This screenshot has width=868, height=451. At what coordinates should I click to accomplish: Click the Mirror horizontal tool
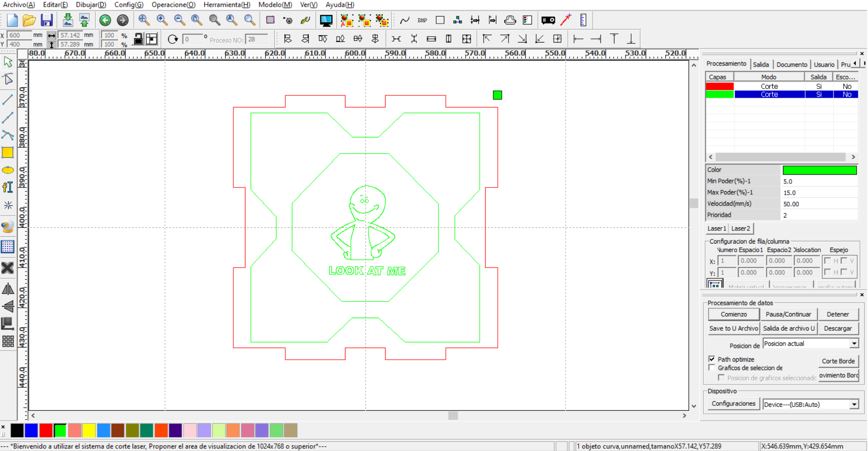(x=8, y=289)
